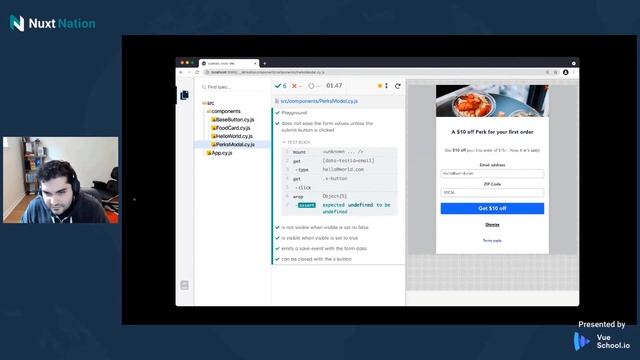Image resolution: width=640 pixels, height=360 pixels.
Task: Open the browser three-dot menu
Action: [573, 72]
